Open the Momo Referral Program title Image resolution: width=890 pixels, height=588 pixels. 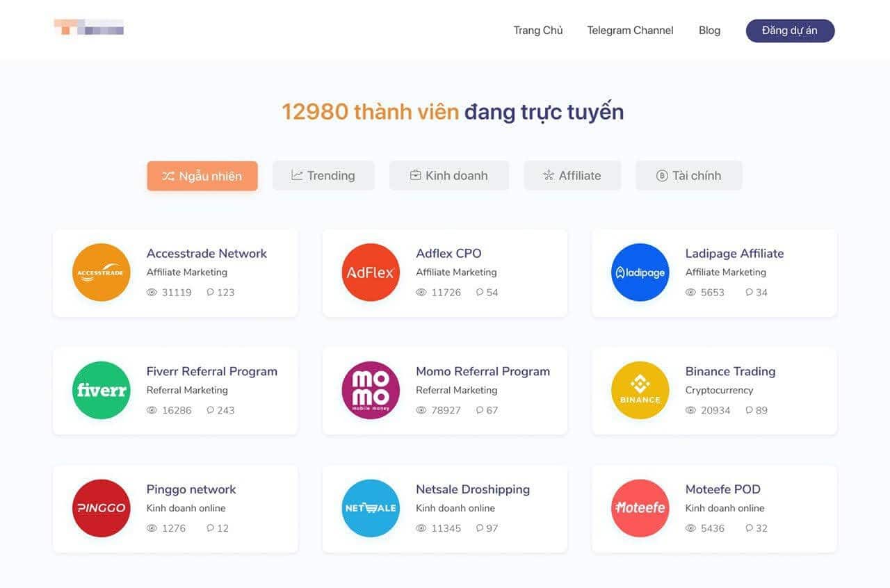[483, 372]
